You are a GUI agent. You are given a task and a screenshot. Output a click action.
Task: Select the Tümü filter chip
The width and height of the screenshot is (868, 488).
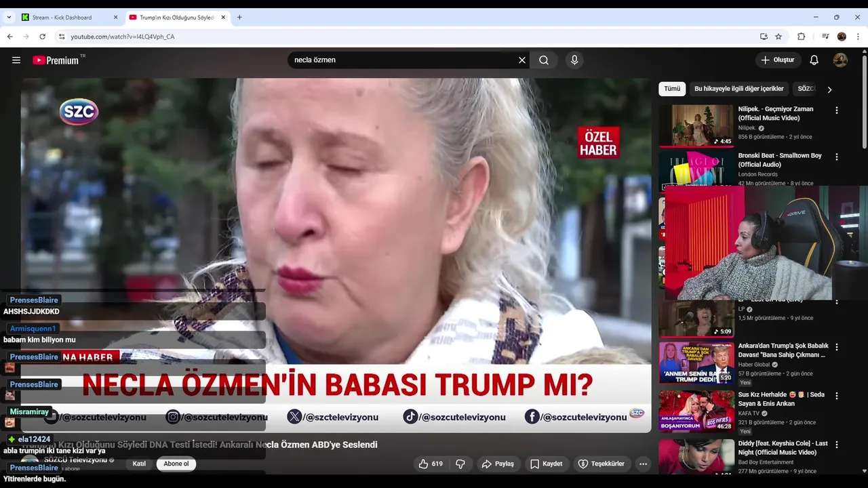click(x=672, y=89)
